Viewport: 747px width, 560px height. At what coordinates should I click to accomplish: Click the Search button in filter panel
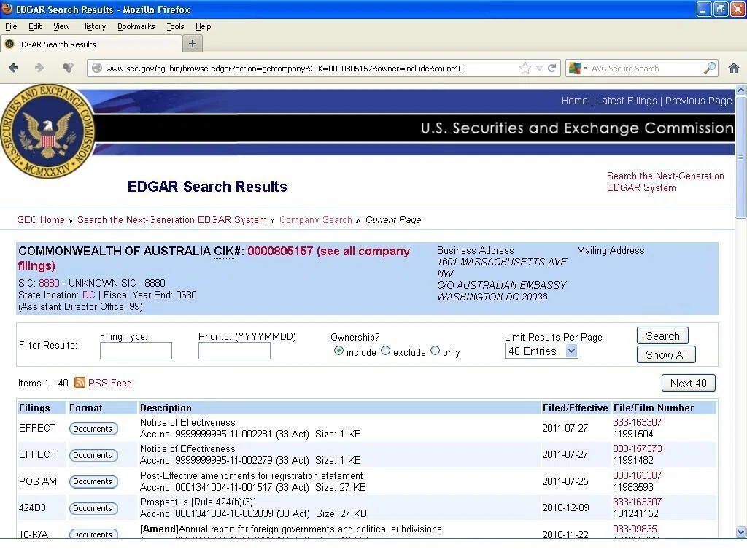pyautogui.click(x=662, y=335)
